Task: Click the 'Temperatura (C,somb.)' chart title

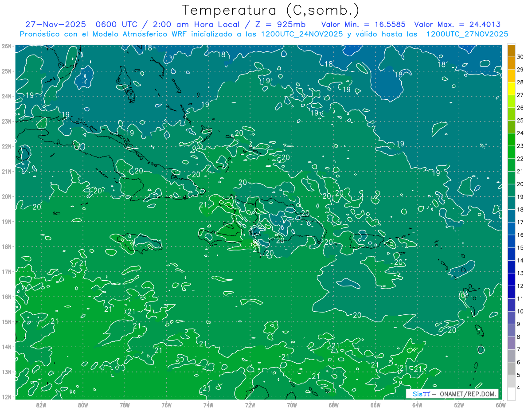Action: tap(270, 11)
